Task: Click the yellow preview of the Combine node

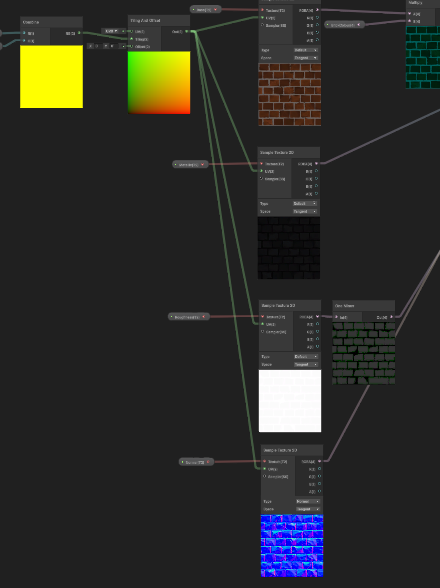Action: click(x=51, y=77)
